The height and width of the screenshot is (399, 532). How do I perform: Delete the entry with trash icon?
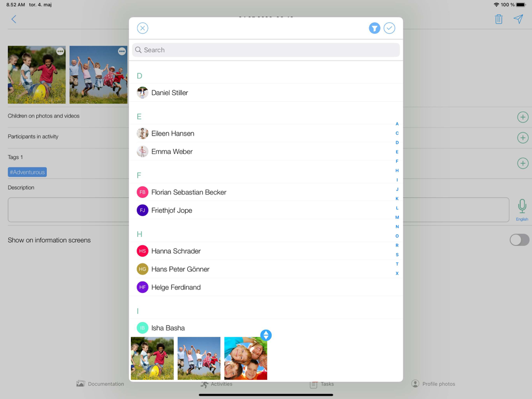[x=498, y=19]
